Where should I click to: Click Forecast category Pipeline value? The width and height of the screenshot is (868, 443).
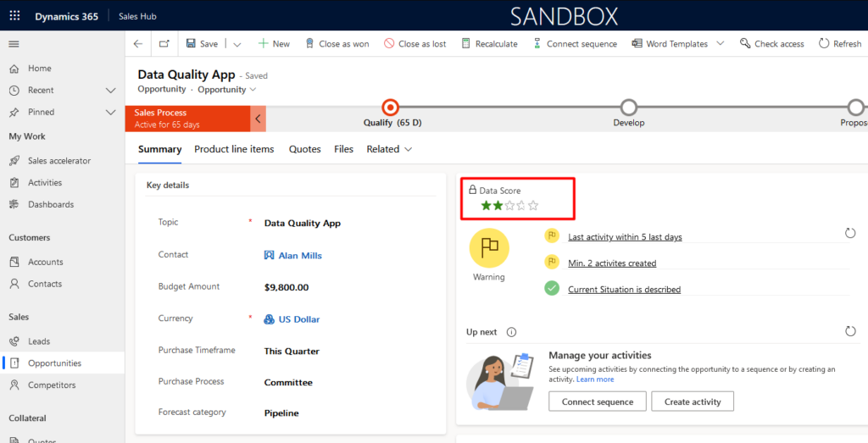[x=281, y=413]
